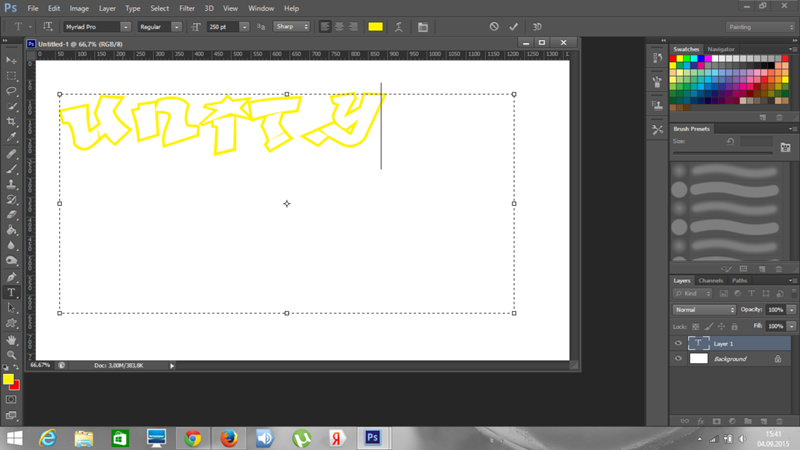Select the Horizontal Type tool
The image size is (800, 450).
coord(11,293)
